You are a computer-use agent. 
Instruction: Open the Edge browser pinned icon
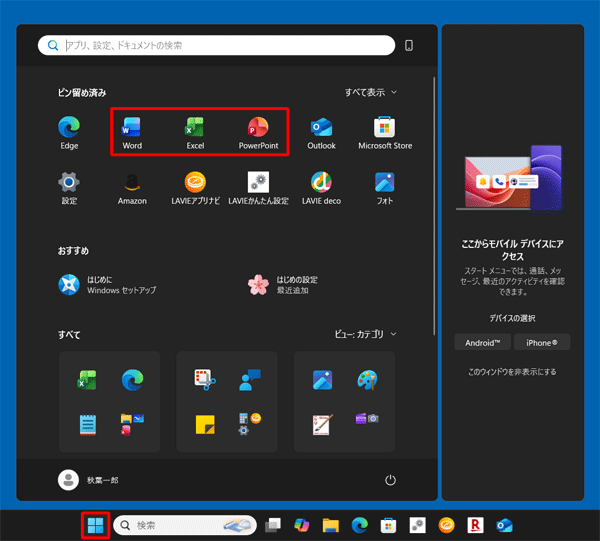point(69,130)
